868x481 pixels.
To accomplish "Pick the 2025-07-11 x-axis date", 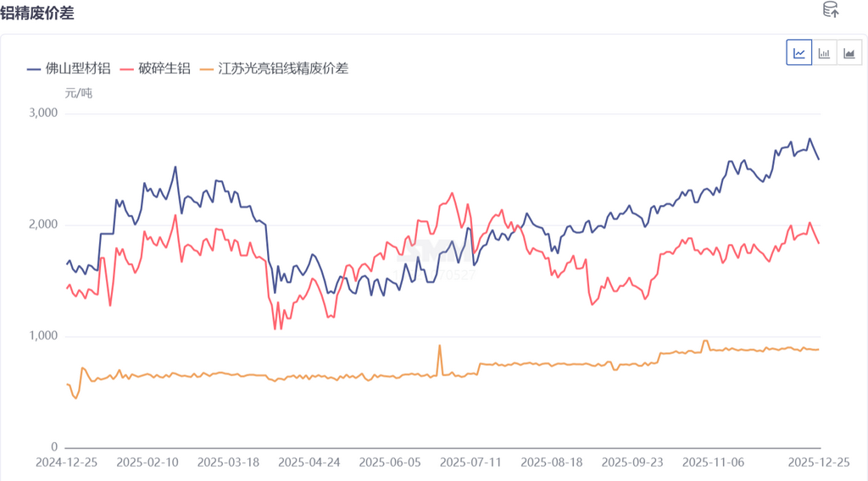I will (470, 462).
